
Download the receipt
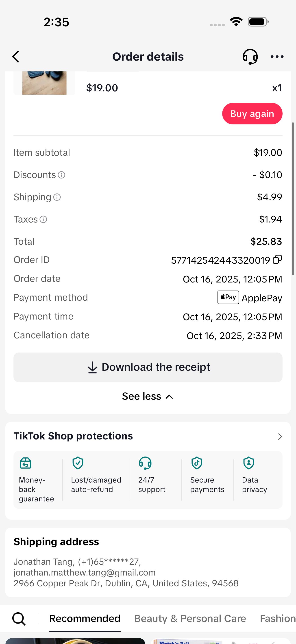pos(148,367)
